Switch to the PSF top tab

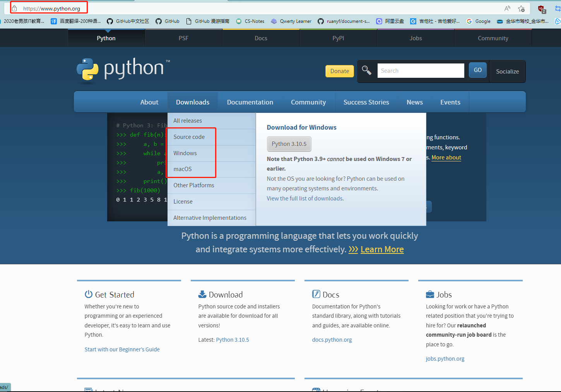184,38
